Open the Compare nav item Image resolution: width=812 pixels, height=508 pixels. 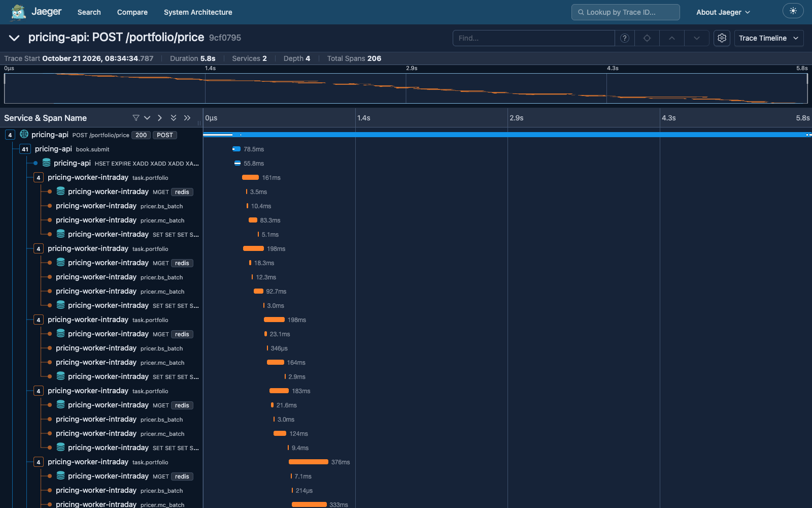point(132,12)
